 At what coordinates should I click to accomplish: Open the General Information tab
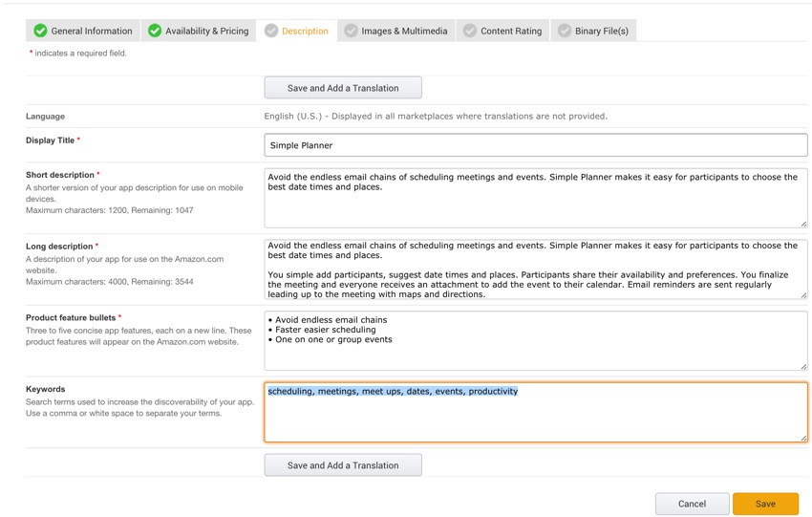click(92, 31)
